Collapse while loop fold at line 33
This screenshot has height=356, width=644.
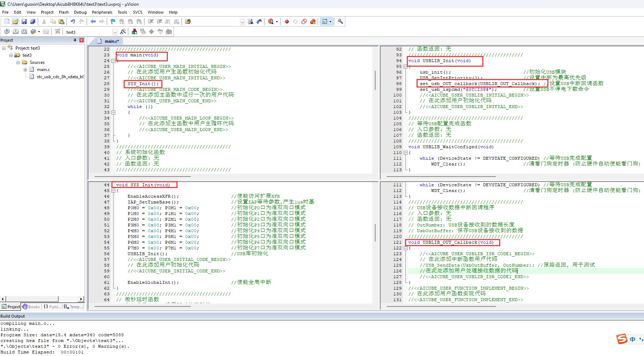(x=113, y=112)
